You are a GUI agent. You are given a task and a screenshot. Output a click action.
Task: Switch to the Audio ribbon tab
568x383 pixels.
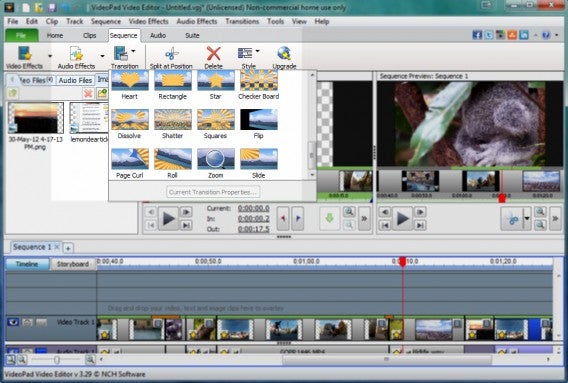[158, 36]
